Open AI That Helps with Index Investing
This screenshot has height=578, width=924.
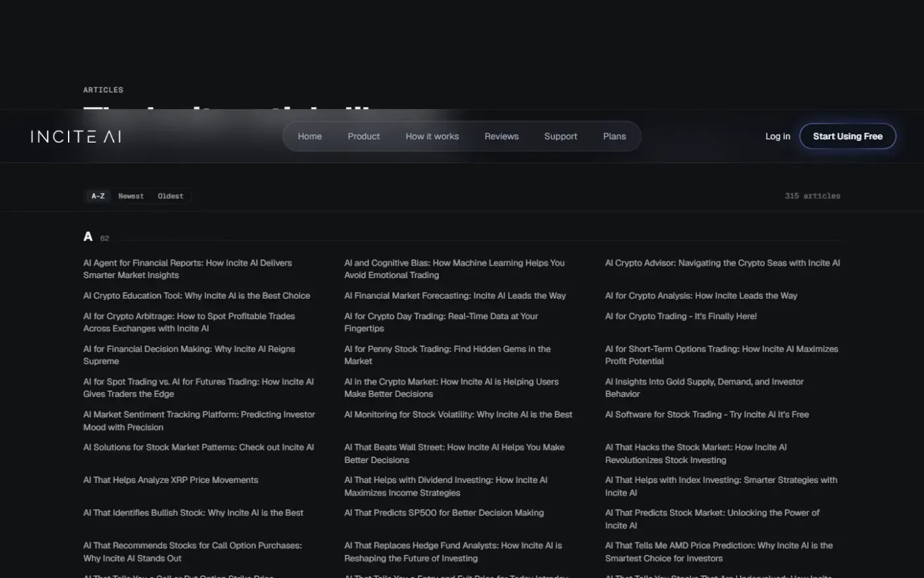coord(721,486)
